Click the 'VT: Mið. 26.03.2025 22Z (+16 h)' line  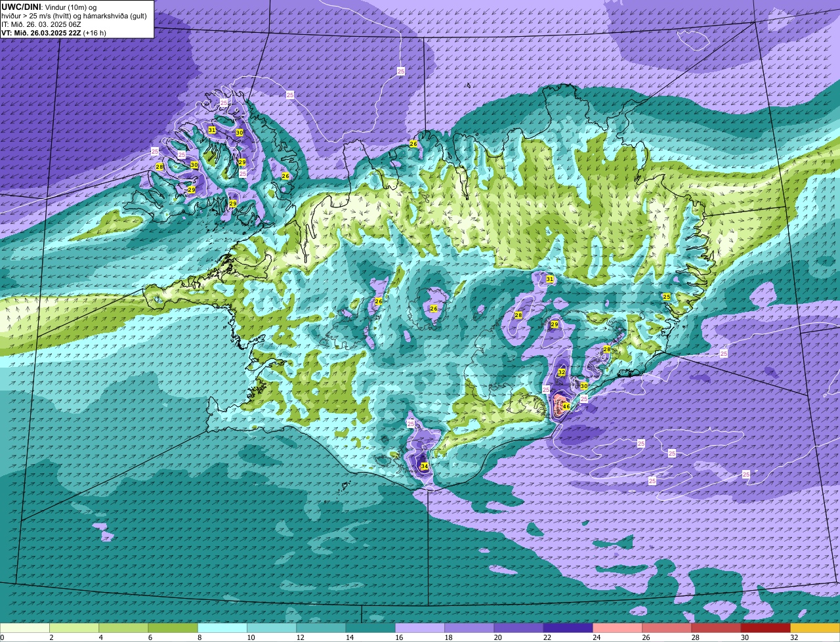tap(54, 33)
